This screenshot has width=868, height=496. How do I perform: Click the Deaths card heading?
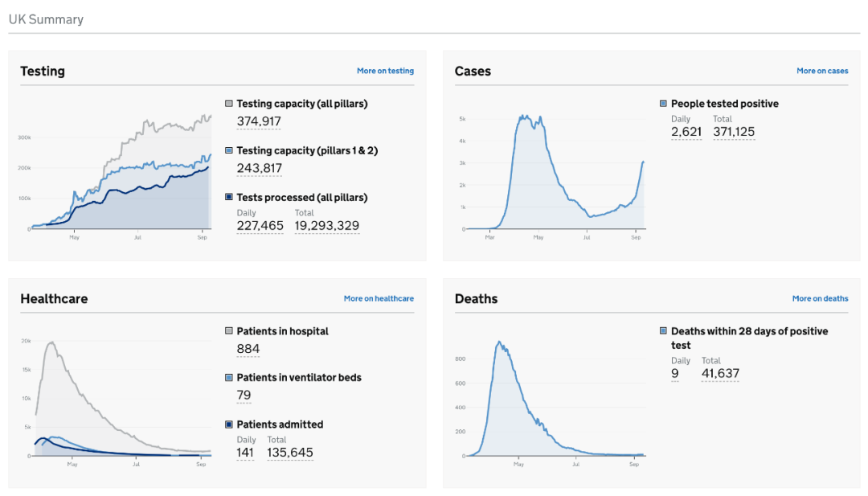point(476,299)
